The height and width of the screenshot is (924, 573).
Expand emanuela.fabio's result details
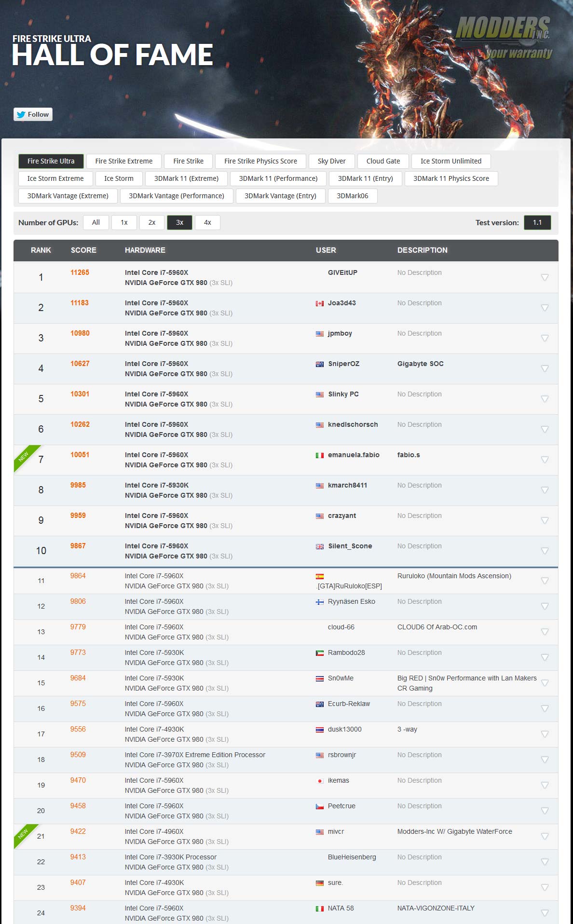point(545,460)
